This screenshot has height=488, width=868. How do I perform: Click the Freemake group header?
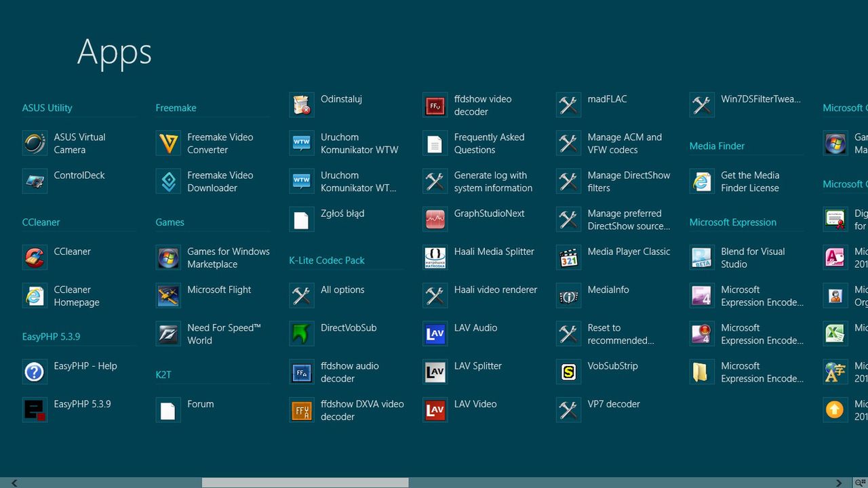176,108
